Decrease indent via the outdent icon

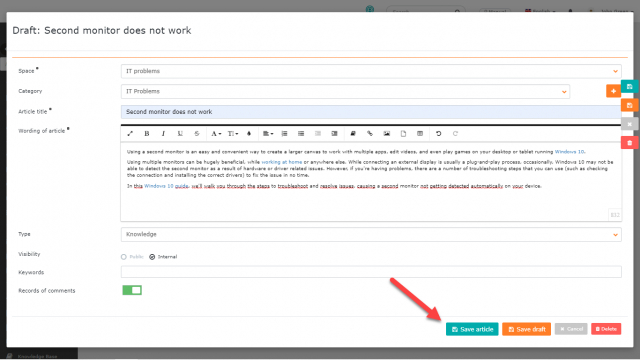click(318, 133)
